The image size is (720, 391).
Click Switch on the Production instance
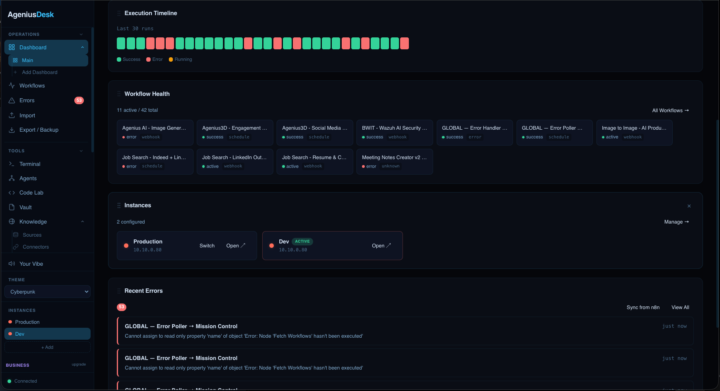pos(207,246)
